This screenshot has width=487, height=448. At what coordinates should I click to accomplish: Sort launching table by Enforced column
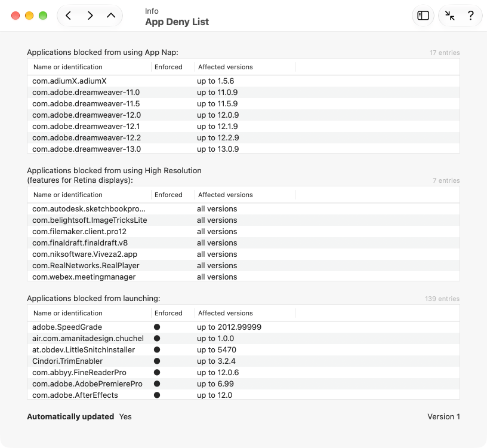(x=173, y=313)
